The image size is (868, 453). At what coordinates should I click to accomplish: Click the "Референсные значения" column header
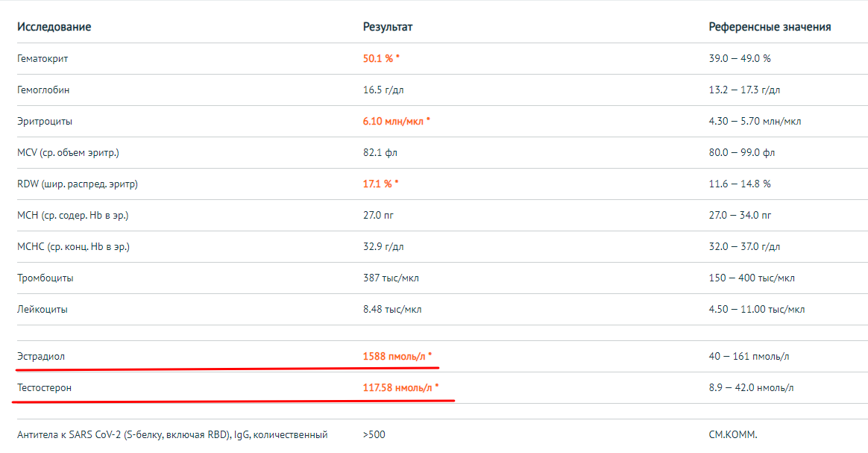[770, 27]
